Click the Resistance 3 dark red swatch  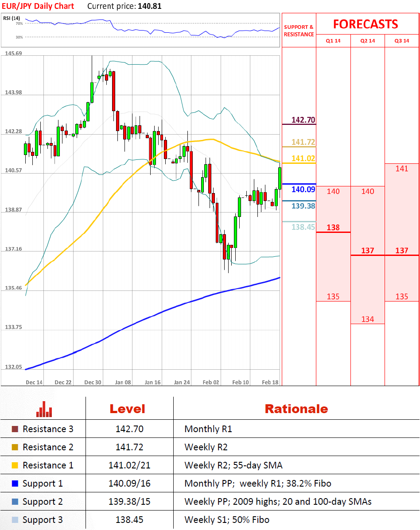(15, 429)
